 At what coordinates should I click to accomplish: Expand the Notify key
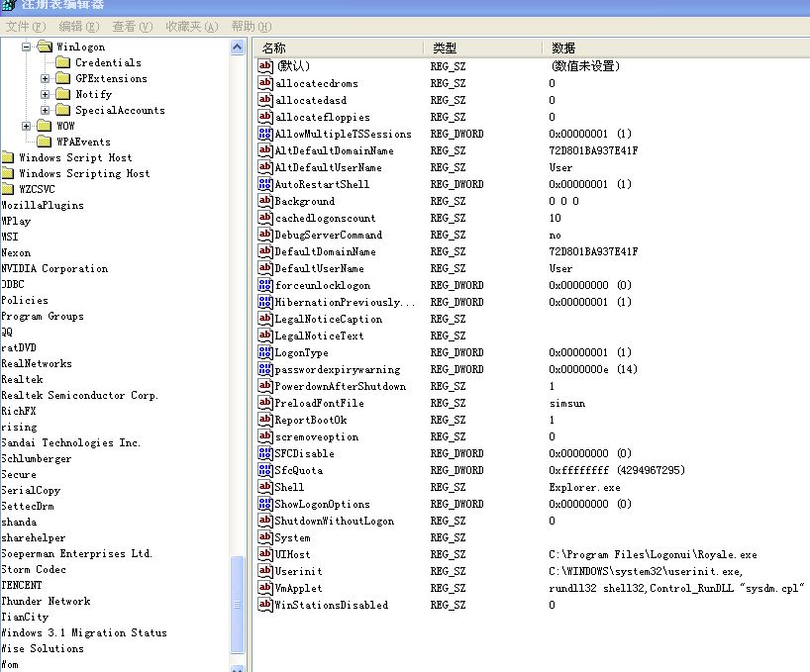(45, 94)
